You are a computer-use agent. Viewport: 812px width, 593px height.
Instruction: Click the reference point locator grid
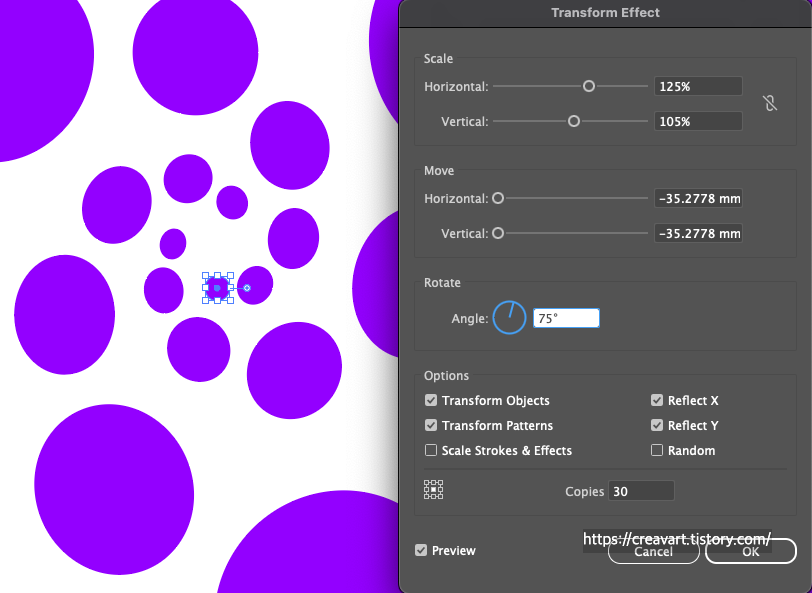tap(433, 489)
